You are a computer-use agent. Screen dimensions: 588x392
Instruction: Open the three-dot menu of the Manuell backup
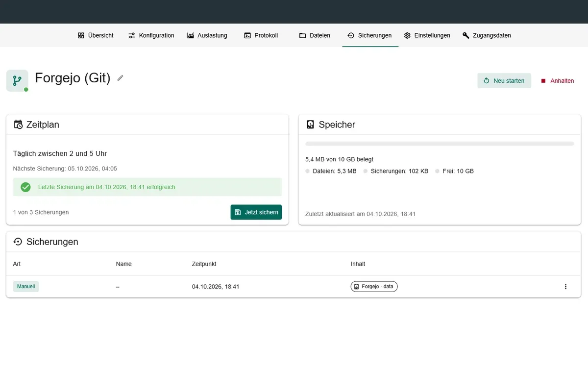(x=565, y=287)
